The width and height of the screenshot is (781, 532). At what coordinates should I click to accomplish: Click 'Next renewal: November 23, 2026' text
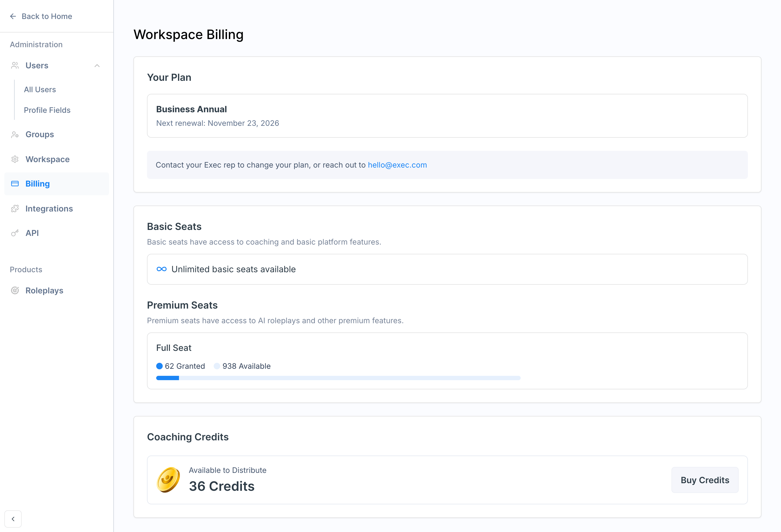[x=217, y=123]
